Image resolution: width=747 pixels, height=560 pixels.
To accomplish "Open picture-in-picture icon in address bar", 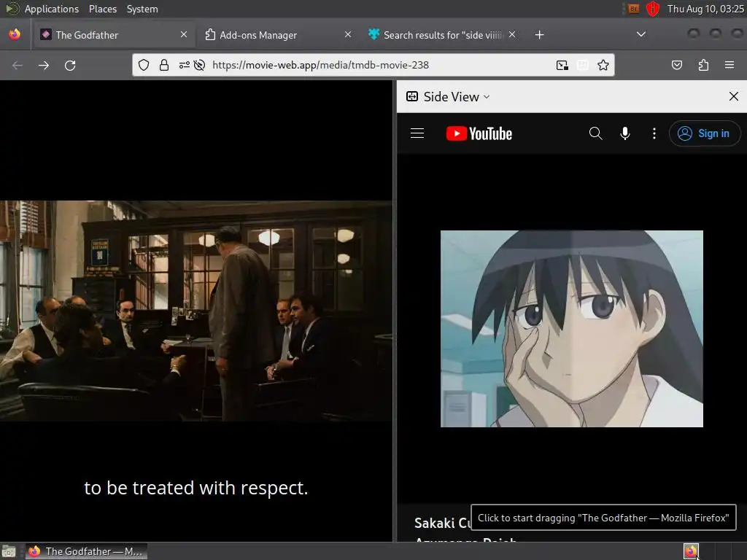I will (562, 65).
